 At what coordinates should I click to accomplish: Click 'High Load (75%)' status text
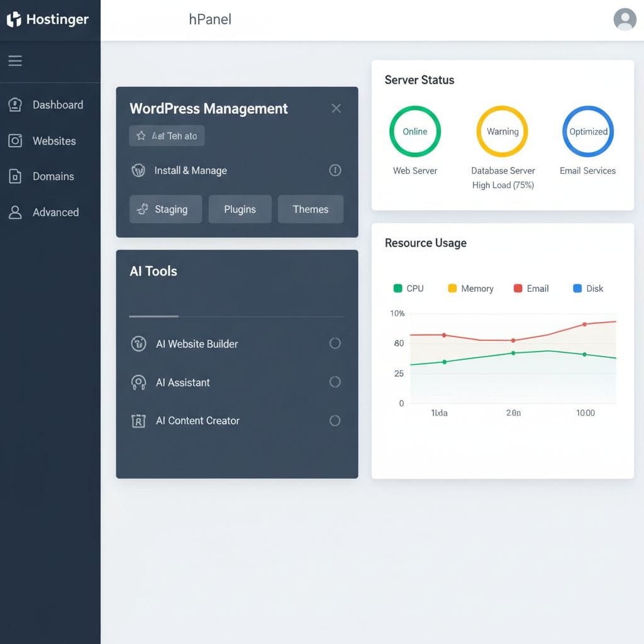(x=503, y=186)
